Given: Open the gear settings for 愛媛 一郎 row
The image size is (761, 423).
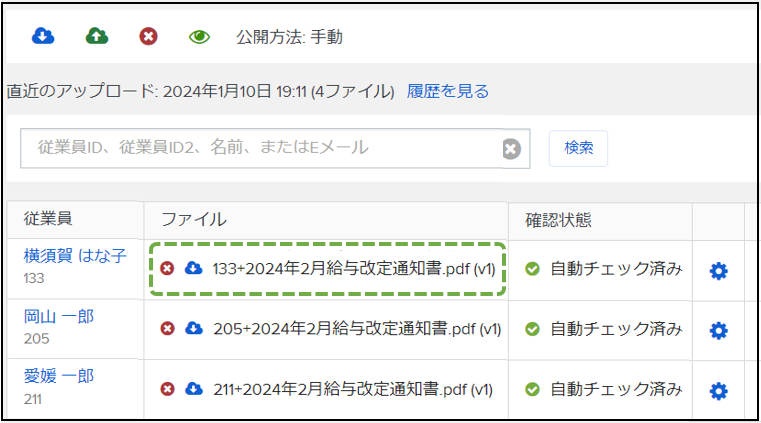Looking at the screenshot, I should coord(718,391).
